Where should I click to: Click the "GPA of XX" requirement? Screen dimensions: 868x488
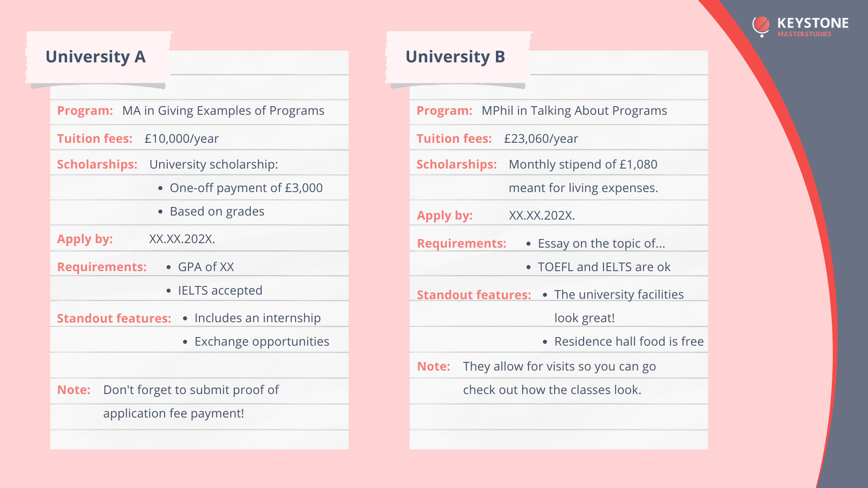206,267
